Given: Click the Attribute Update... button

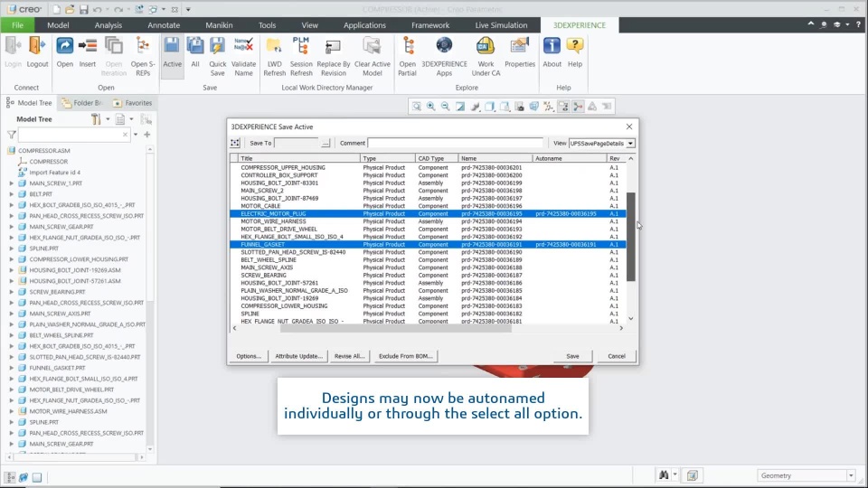Looking at the screenshot, I should [299, 356].
